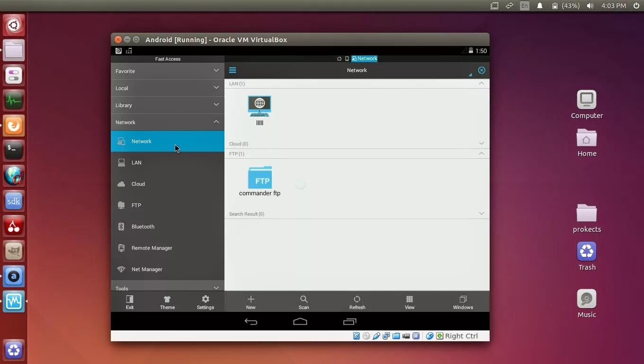Click the 4:03 PM clock

(614, 6)
